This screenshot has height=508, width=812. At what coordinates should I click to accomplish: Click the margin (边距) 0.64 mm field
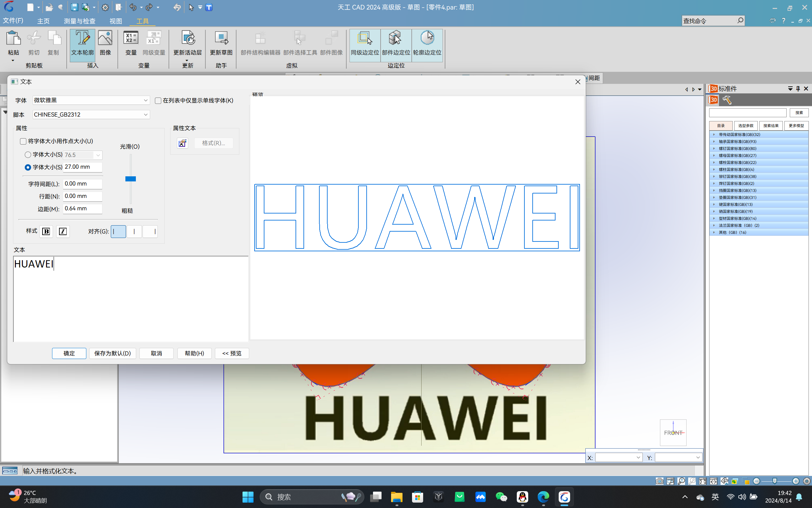(x=83, y=209)
